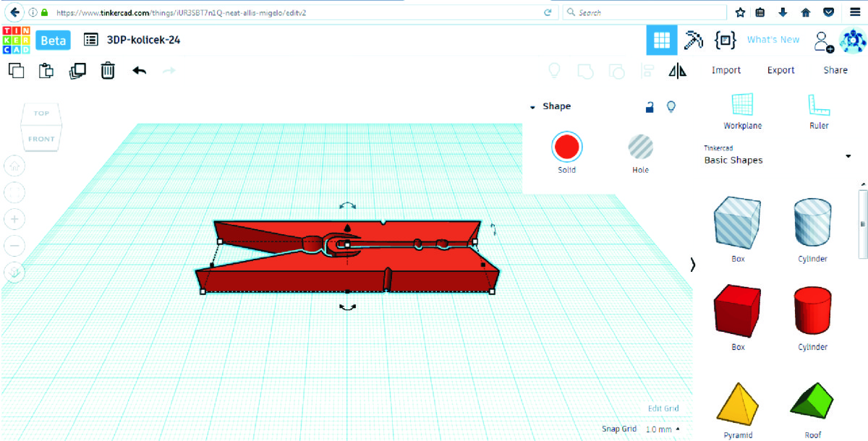Toggle lock on the selected shape

(650, 107)
